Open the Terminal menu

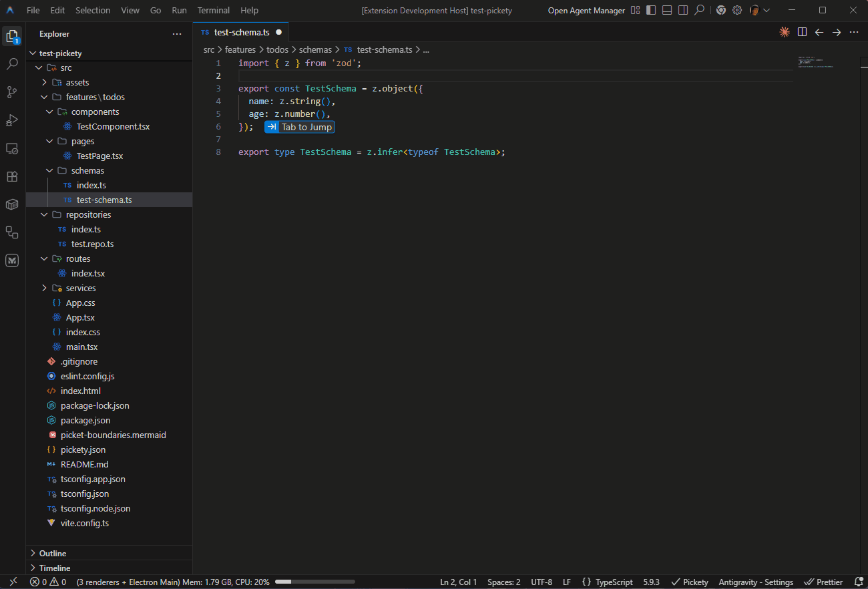coord(214,10)
